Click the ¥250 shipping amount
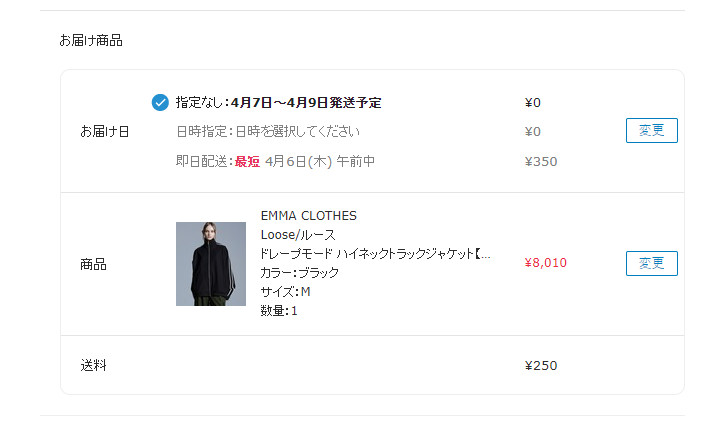 coord(541,365)
